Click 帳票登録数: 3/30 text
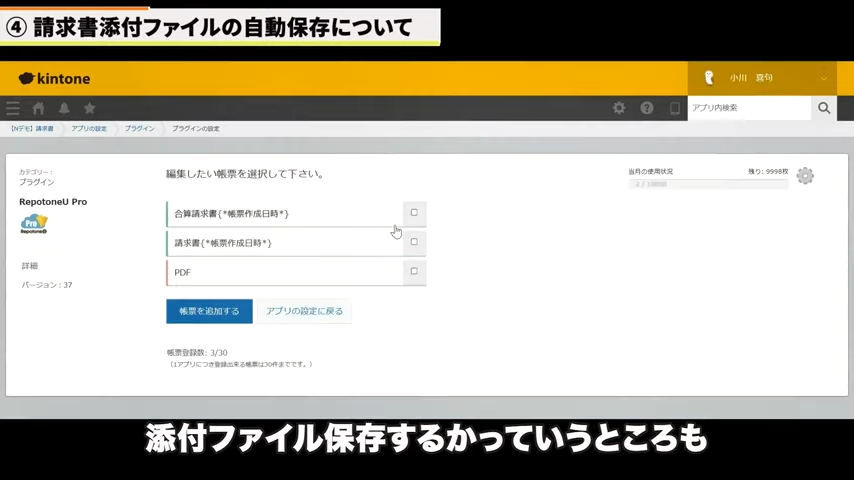 pyautogui.click(x=197, y=353)
